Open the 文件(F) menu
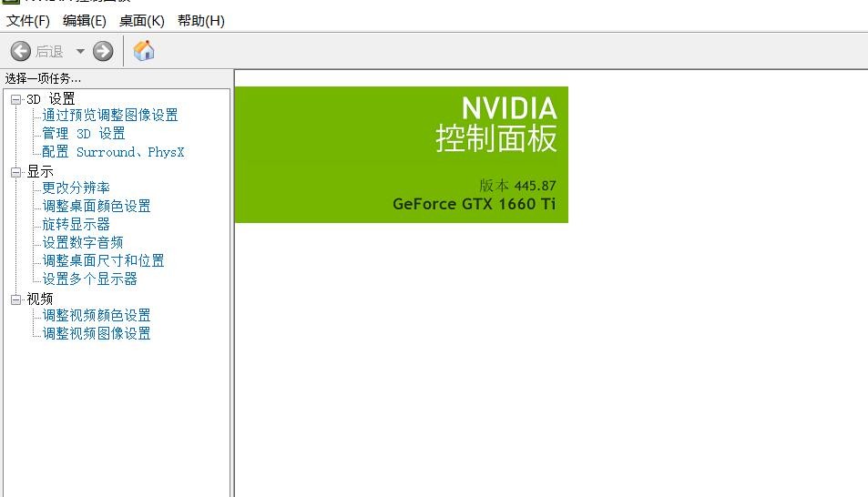Screen dimensions: 868x497 tap(27, 21)
